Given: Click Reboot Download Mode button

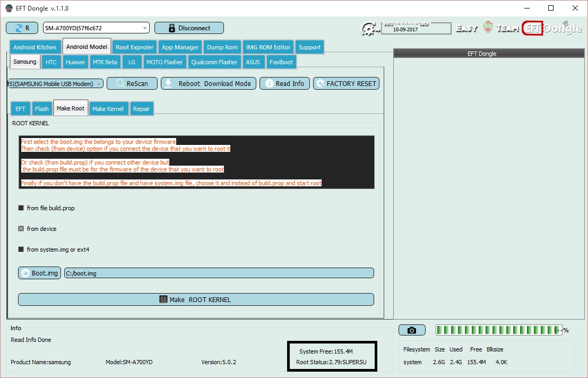Looking at the screenshot, I should [209, 84].
